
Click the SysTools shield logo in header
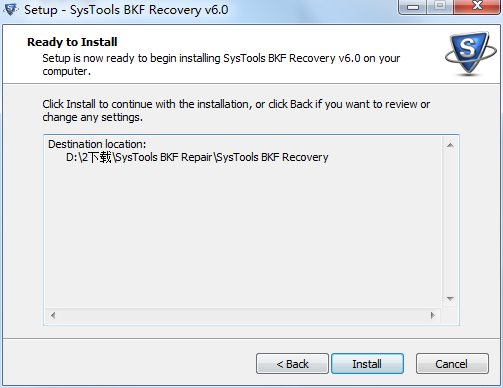(471, 54)
